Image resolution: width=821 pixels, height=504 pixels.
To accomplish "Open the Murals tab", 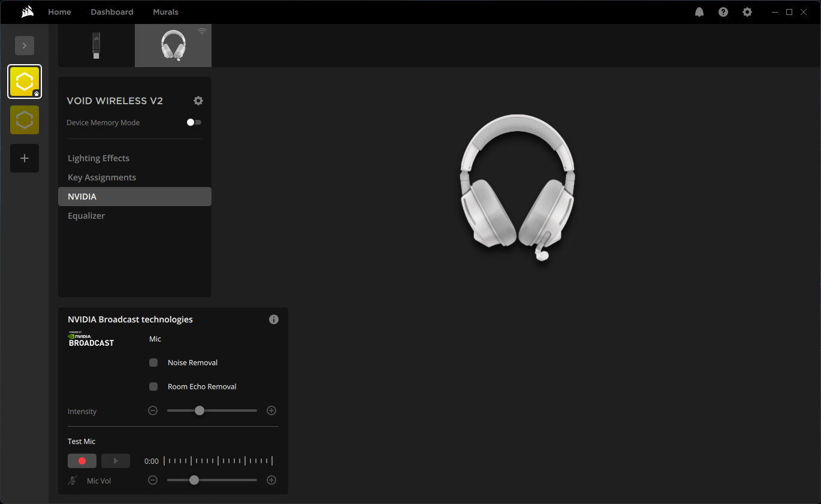I will pos(165,12).
